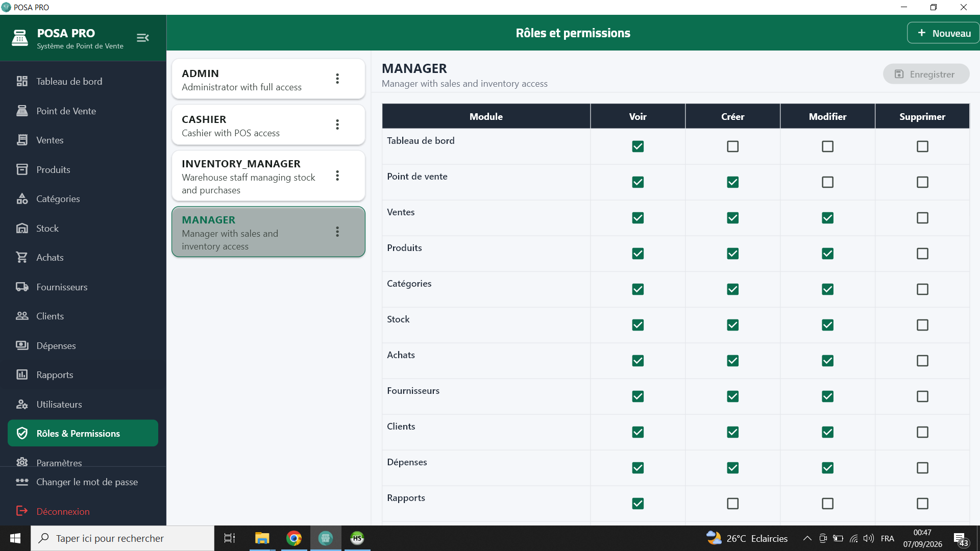Go to Fournisseurs in the sidebar
The height and width of the screenshot is (551, 980).
pos(83,287)
